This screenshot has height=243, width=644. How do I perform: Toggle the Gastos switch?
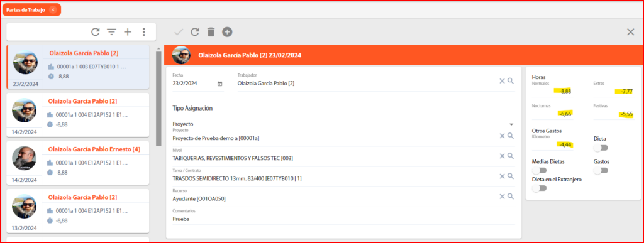coord(601,170)
